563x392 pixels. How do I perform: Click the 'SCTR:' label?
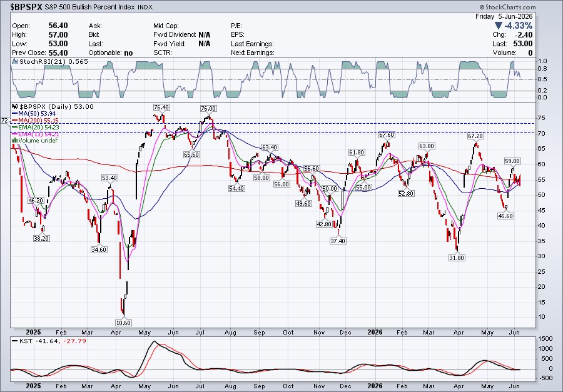[162, 53]
